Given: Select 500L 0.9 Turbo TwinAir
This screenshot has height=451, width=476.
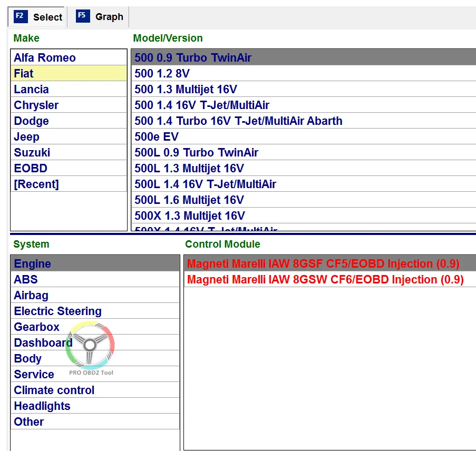Looking at the screenshot, I should tap(304, 152).
